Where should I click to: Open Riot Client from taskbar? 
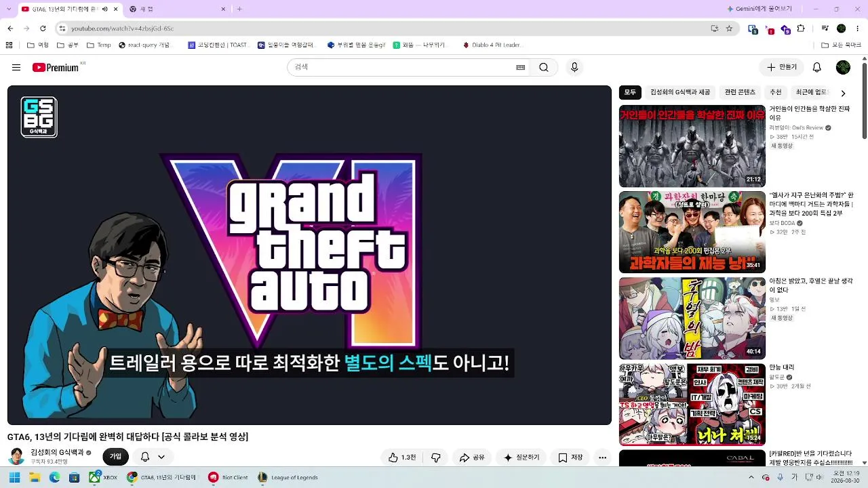(x=228, y=477)
